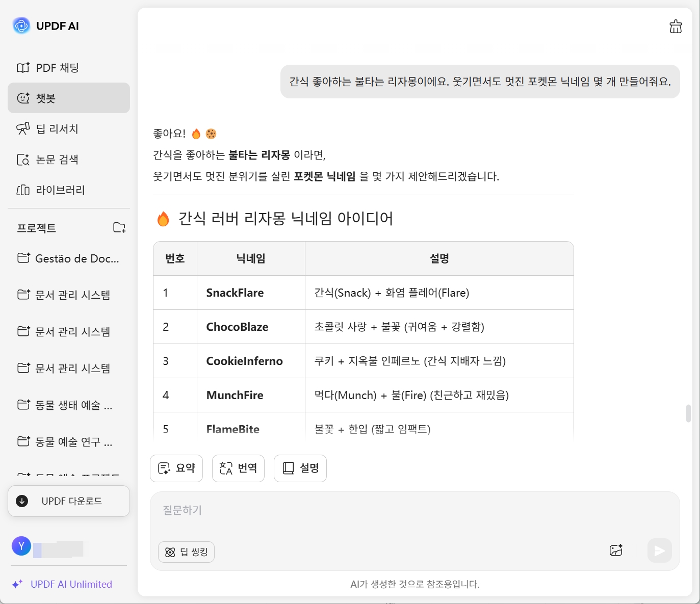This screenshot has width=700, height=604.
Task: Click the chat vertical scrollbar thumb
Action: 688,413
